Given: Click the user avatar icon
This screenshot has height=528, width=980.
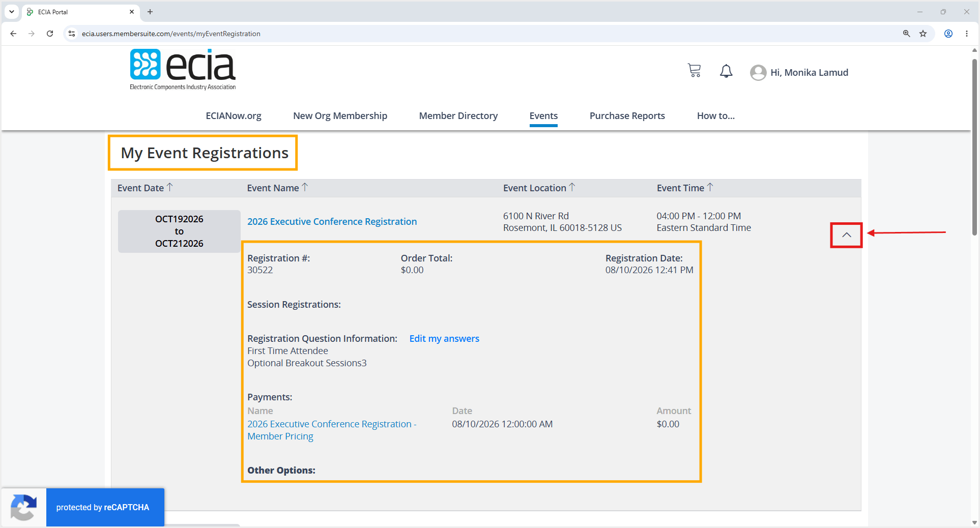Looking at the screenshot, I should tap(758, 73).
